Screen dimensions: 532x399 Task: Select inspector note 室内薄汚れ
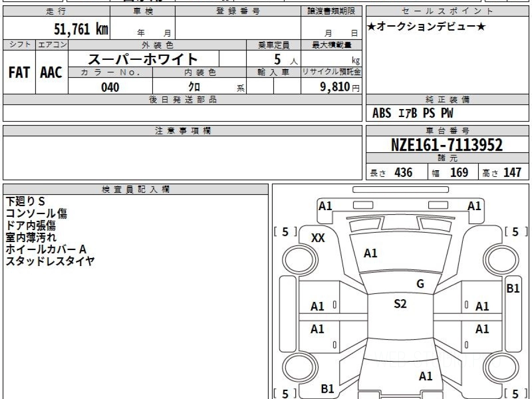[x=31, y=238]
